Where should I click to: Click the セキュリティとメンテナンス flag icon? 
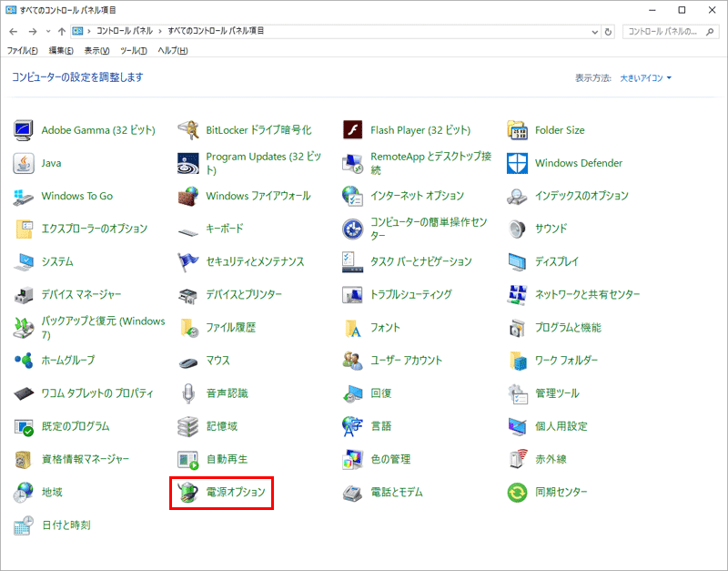coord(188,262)
